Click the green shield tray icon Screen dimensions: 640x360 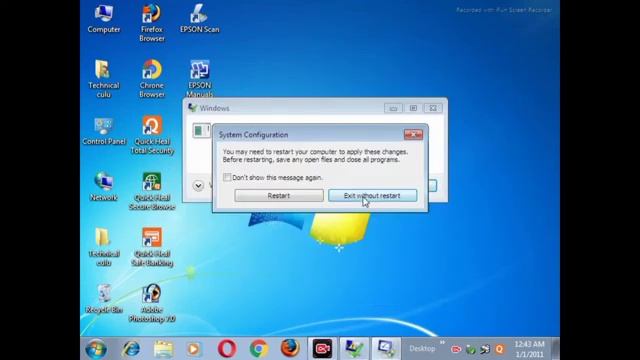click(x=471, y=349)
